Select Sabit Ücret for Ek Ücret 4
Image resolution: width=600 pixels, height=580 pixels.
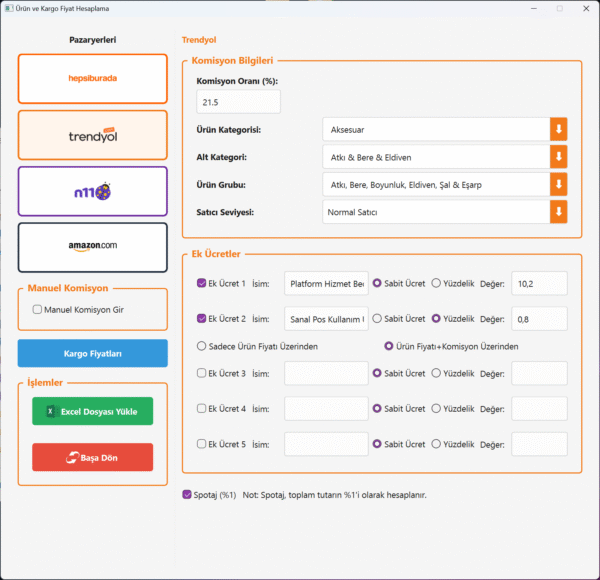pyautogui.click(x=377, y=408)
